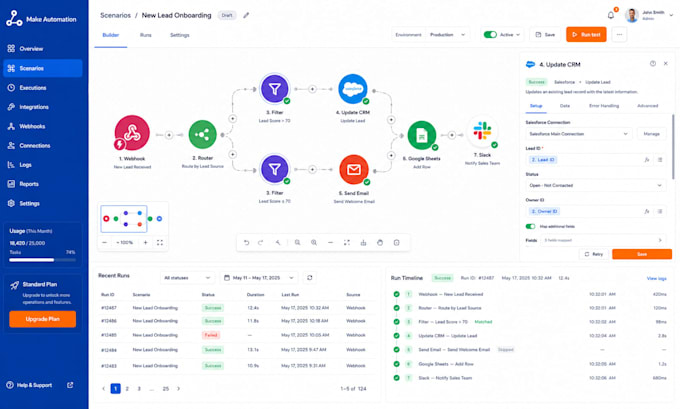Open the Error Handling tab
The image size is (680, 409).
pos(604,106)
